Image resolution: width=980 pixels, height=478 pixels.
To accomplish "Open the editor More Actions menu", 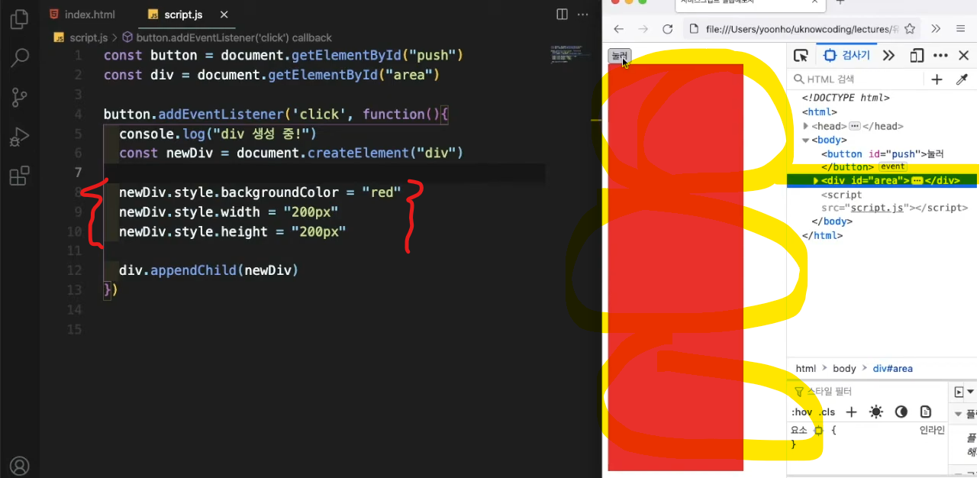I will point(583,15).
